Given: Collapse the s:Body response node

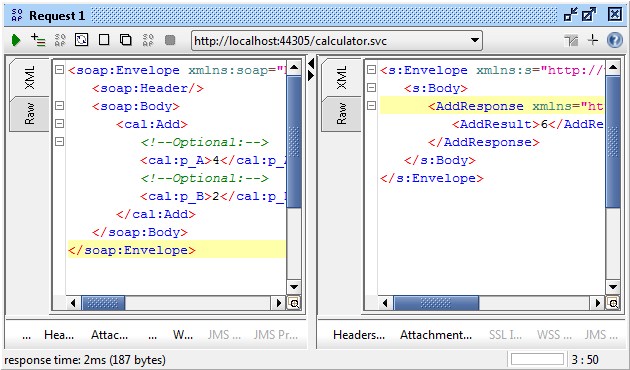Looking at the screenshot, I should click(372, 88).
